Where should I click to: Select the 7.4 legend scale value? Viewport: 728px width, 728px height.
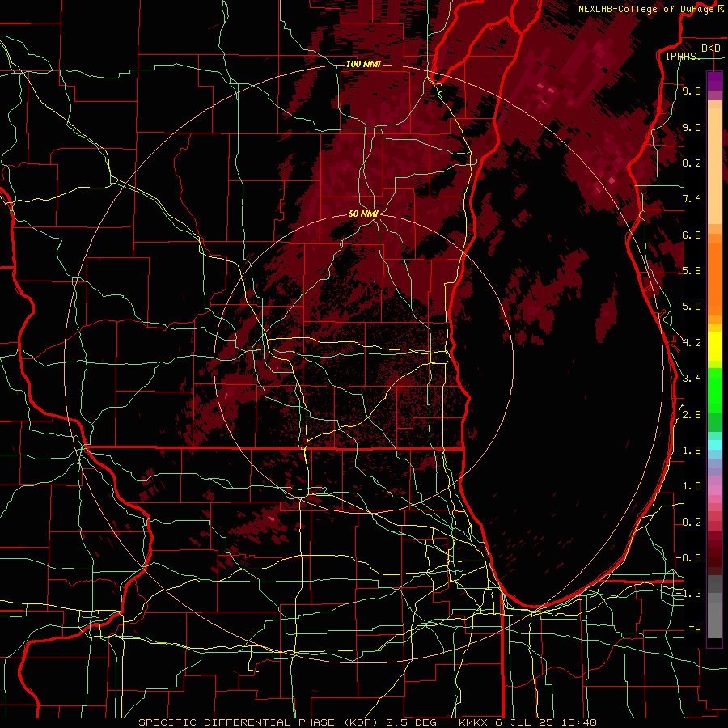point(692,199)
